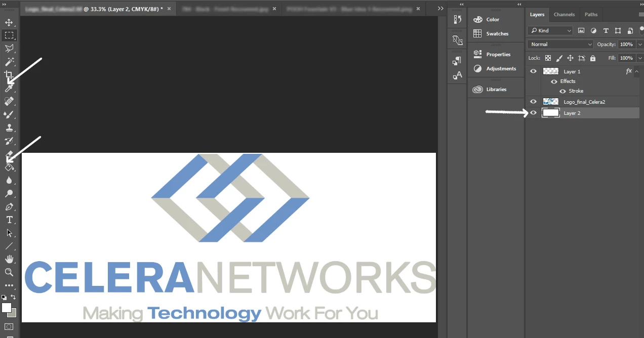
Task: Toggle filter for type layers
Action: click(x=606, y=30)
